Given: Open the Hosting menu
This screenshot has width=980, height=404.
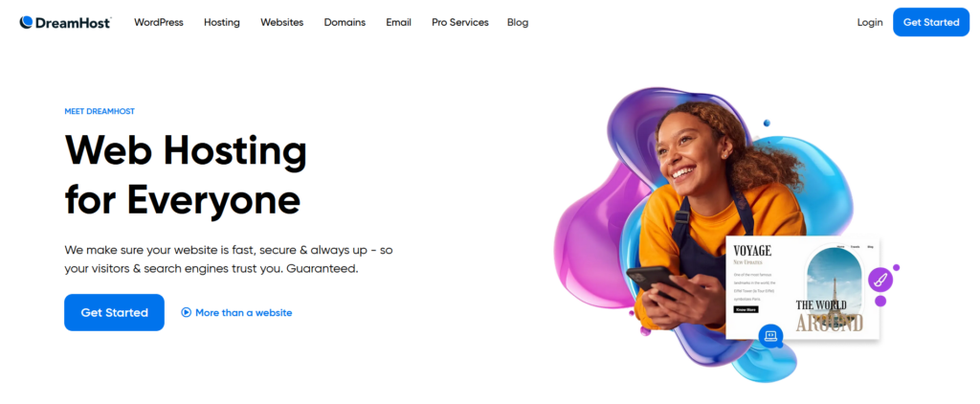Looking at the screenshot, I should [222, 23].
